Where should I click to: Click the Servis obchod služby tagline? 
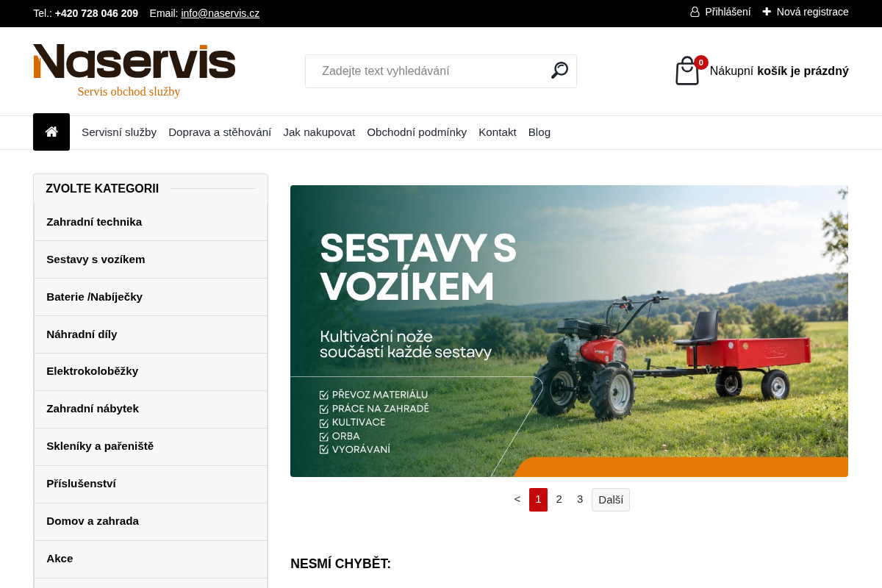[x=129, y=92]
